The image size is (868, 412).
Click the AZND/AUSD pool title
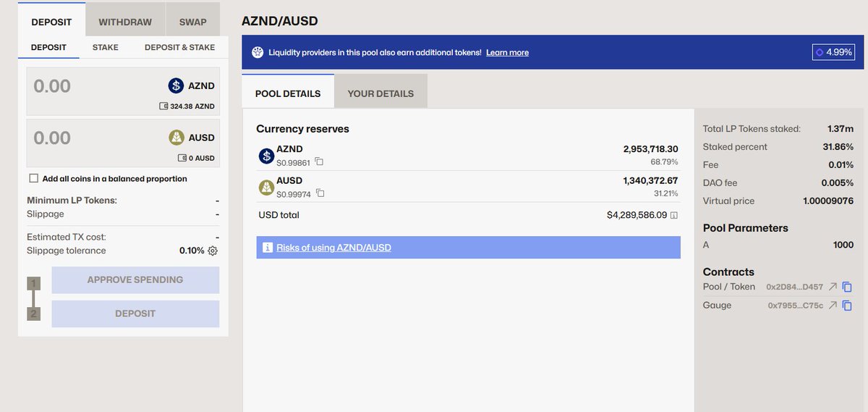click(280, 21)
